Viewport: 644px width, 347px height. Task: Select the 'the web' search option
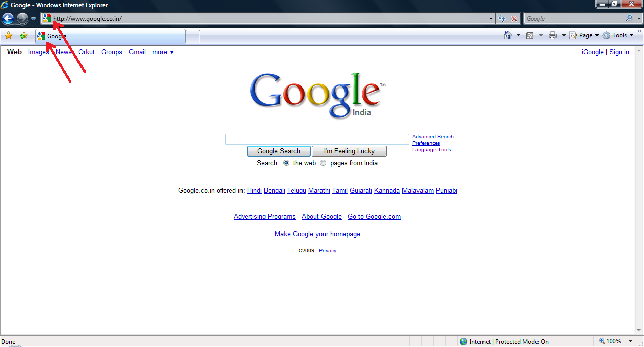tap(286, 163)
